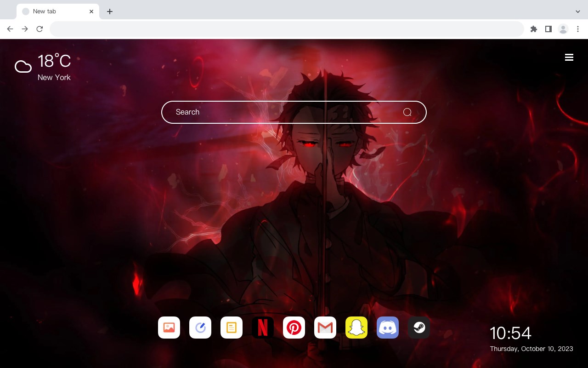Open the Snapchat shortcut
Screen dimensions: 588x368
point(356,328)
